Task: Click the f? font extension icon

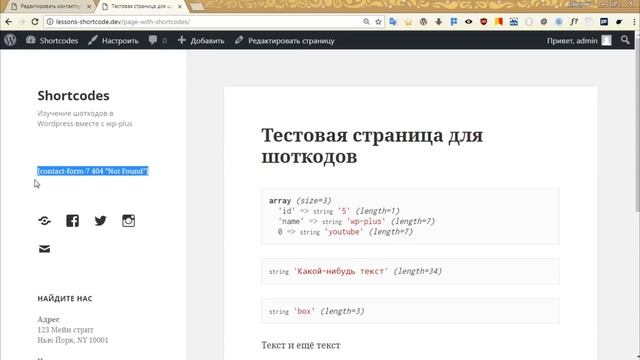Action: point(574,22)
